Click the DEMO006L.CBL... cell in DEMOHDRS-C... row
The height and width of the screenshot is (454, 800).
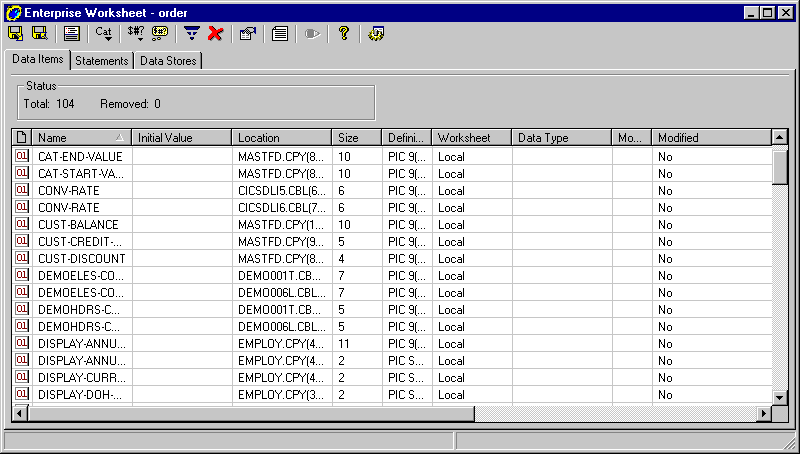[282, 327]
